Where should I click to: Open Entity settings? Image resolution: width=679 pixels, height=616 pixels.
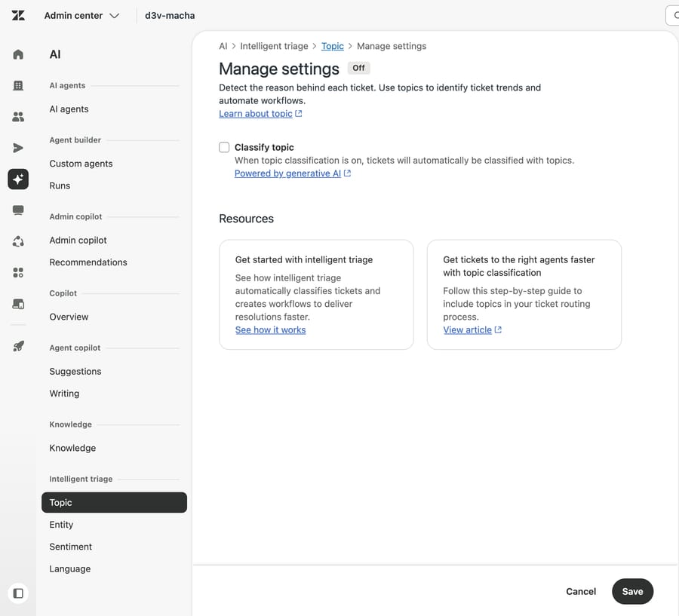point(61,525)
